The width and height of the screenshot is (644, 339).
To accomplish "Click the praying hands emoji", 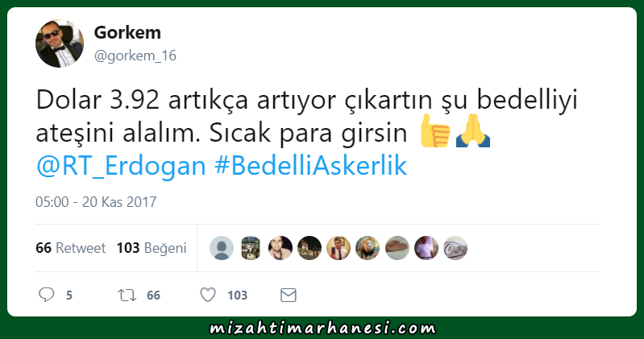I will tap(473, 131).
